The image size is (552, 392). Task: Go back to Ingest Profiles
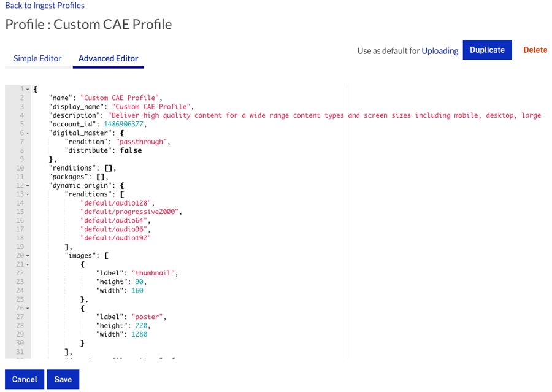[x=45, y=6]
